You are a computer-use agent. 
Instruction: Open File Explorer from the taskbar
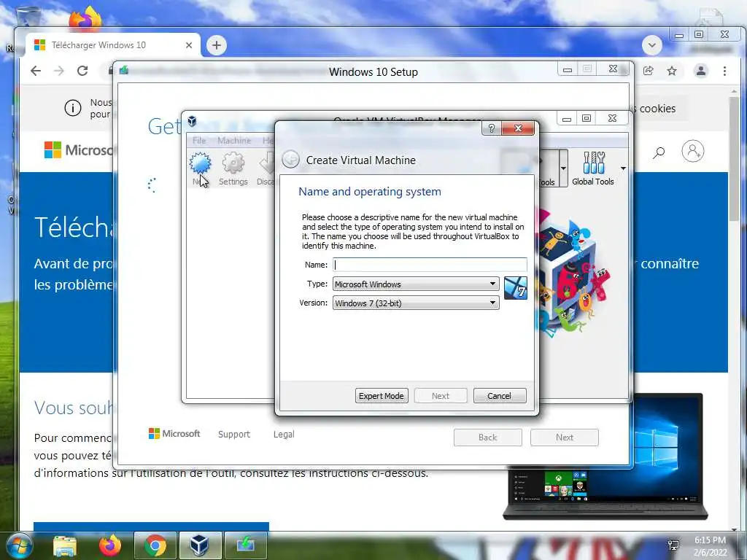click(65, 545)
